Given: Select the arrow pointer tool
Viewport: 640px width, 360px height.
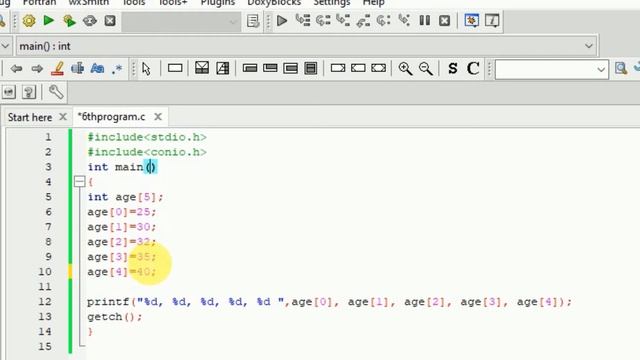Looking at the screenshot, I should (x=146, y=69).
